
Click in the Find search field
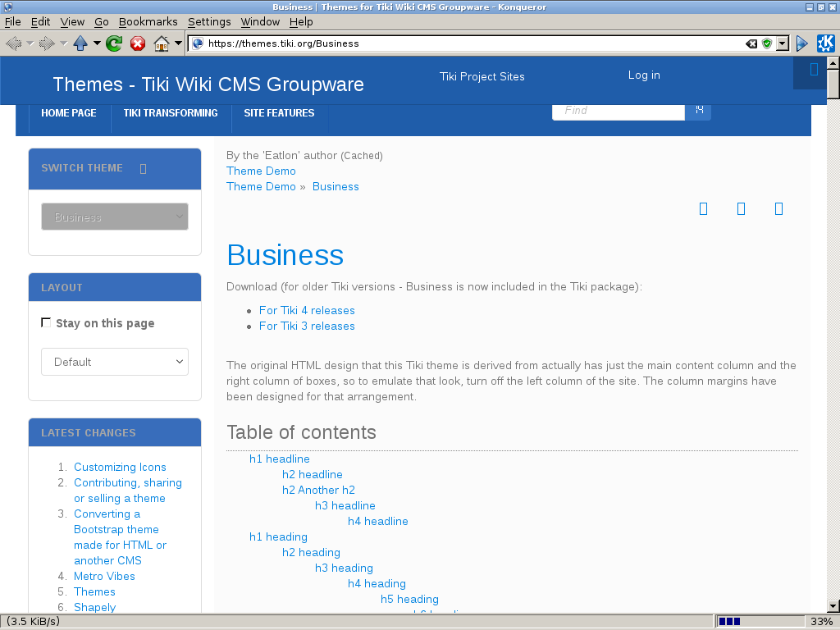619,111
